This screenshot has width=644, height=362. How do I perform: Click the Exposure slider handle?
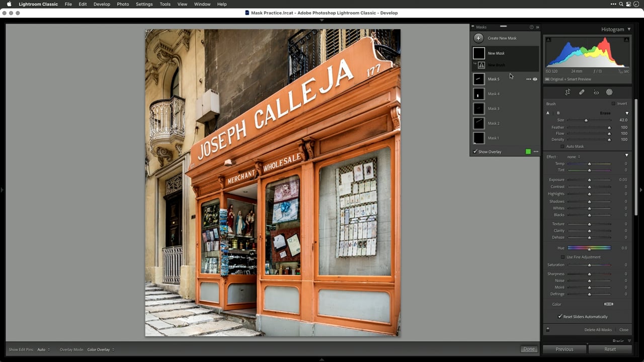coord(589,179)
